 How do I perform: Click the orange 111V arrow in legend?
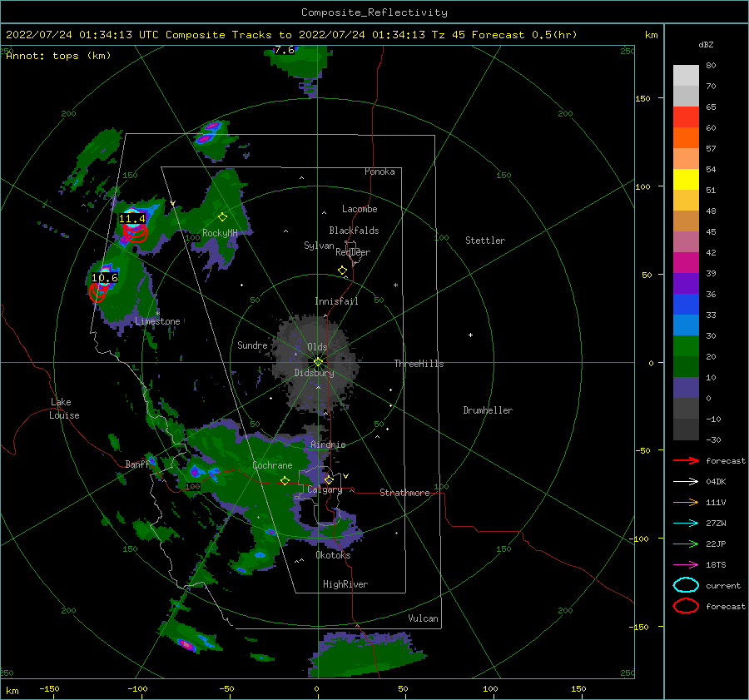[x=686, y=502]
